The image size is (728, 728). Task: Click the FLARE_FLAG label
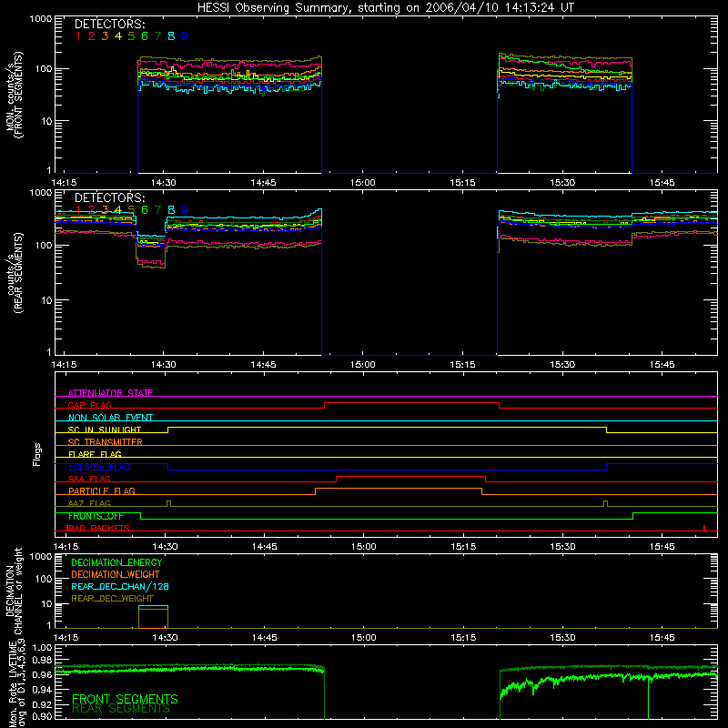(x=95, y=454)
